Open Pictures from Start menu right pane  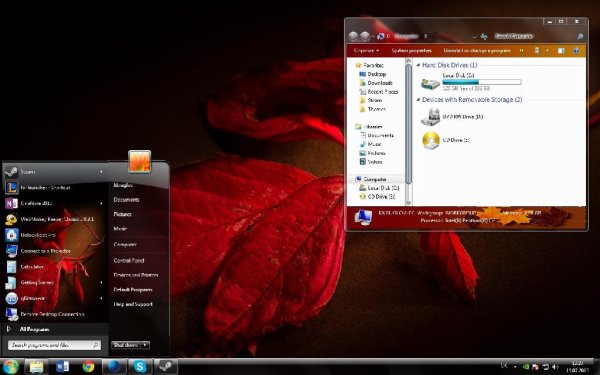(x=122, y=214)
